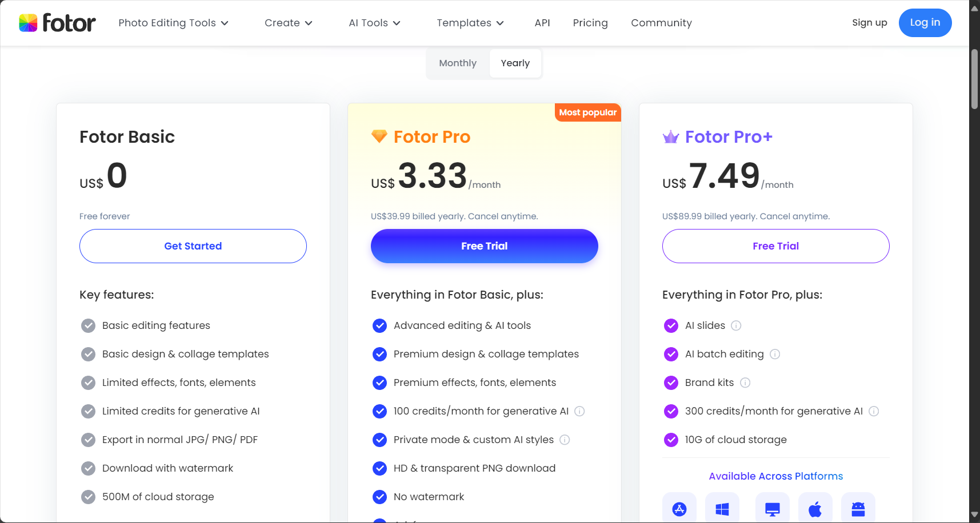
Task: Click the desktop monitor platform icon
Action: (773, 509)
